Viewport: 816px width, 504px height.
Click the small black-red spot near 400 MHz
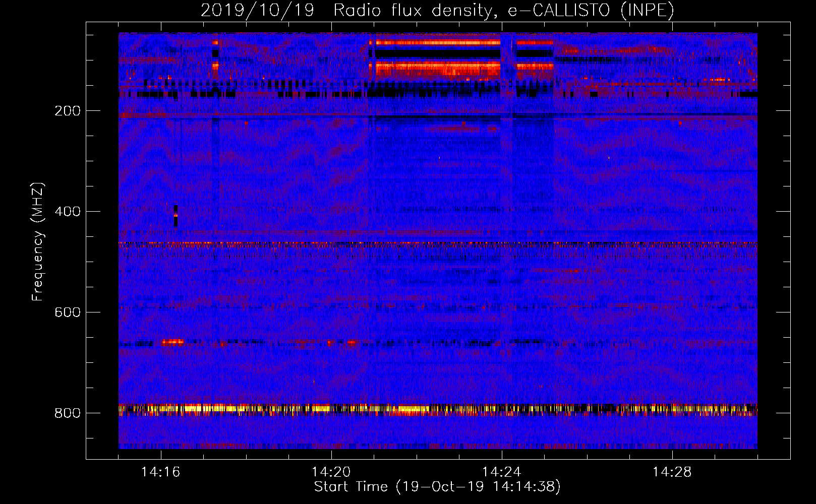[176, 216]
